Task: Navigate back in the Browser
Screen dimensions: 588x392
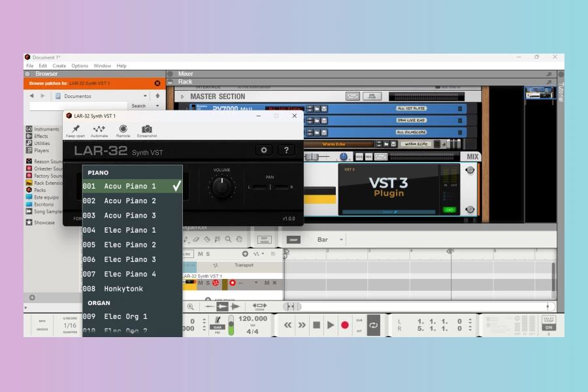Action: coord(31,96)
